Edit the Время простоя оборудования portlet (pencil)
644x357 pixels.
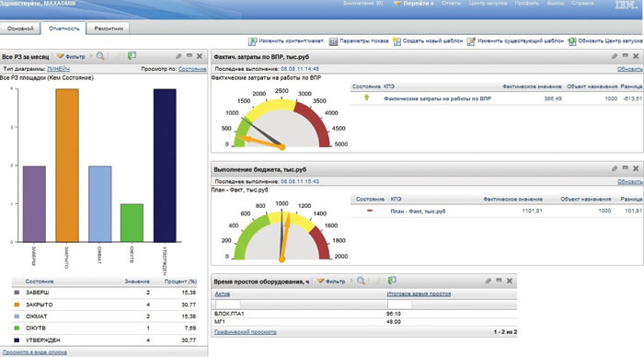pyautogui.click(x=489, y=281)
